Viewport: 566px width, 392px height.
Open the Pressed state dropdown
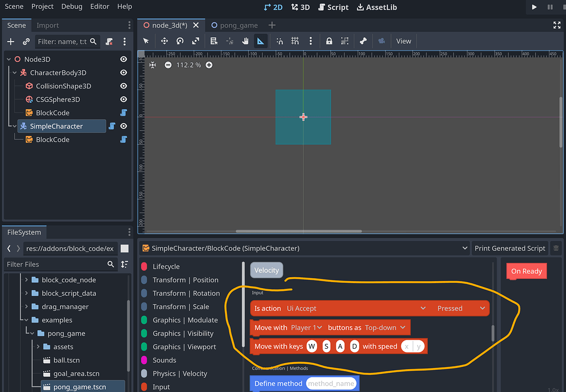pos(461,308)
